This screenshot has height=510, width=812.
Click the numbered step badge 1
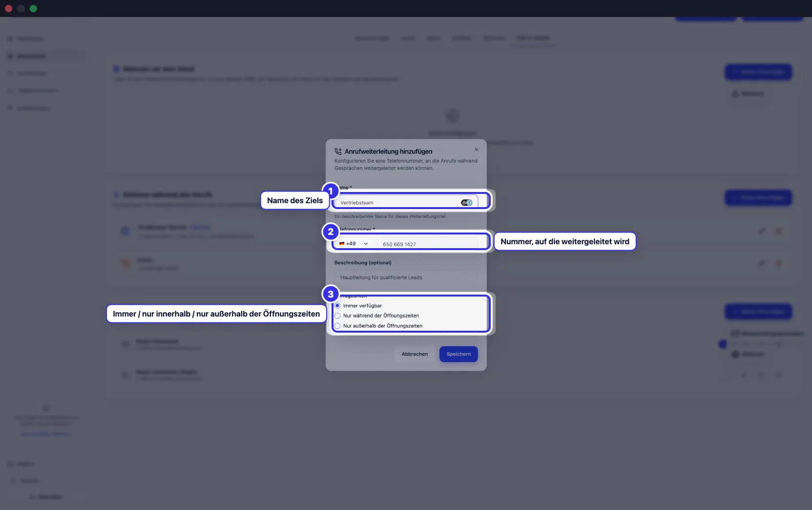(x=331, y=191)
